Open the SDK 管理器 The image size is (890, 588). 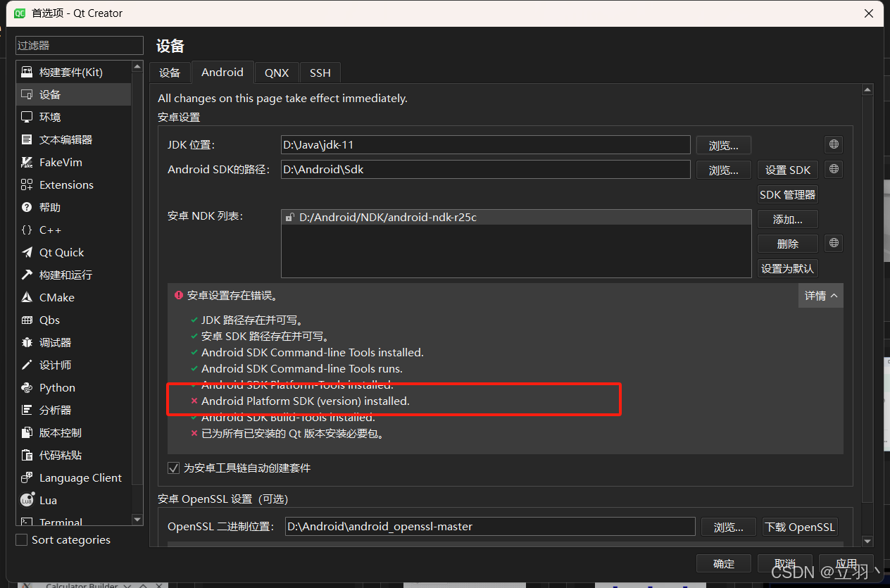click(787, 194)
